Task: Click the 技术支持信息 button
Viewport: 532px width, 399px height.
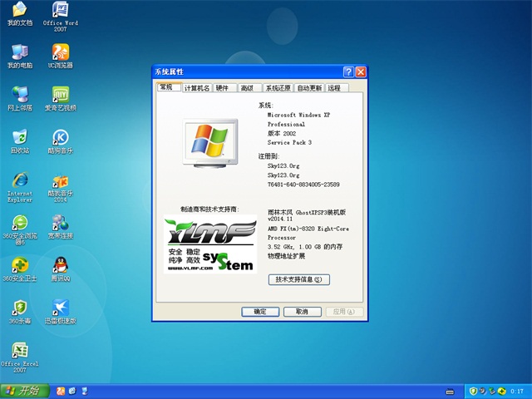Action: (x=298, y=280)
